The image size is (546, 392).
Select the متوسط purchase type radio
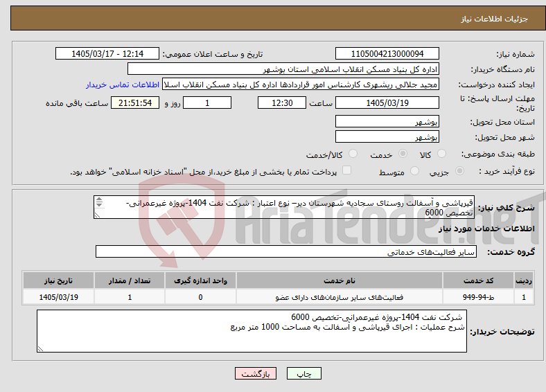point(414,171)
